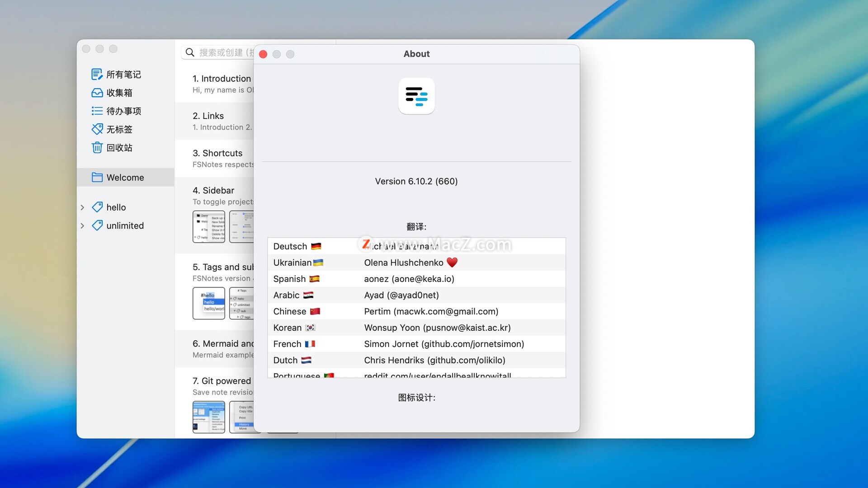The height and width of the screenshot is (488, 868).
Task: Click the Version 6.10.2 (660) text
Action: click(x=416, y=181)
